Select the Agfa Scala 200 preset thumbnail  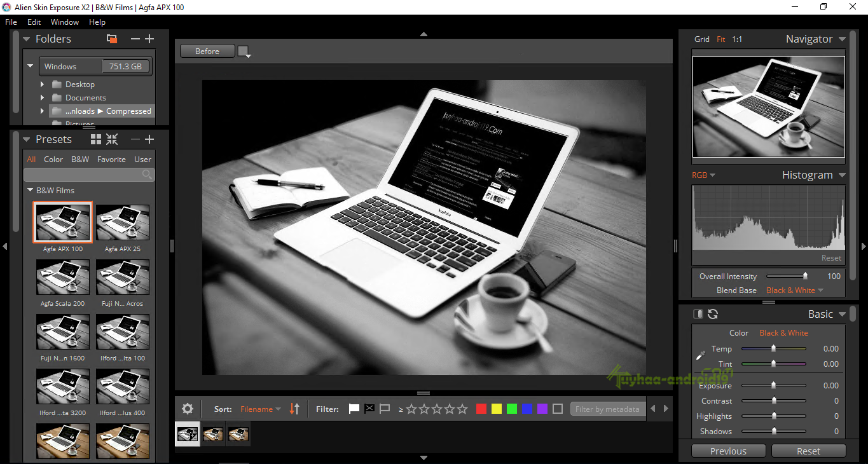[62, 277]
